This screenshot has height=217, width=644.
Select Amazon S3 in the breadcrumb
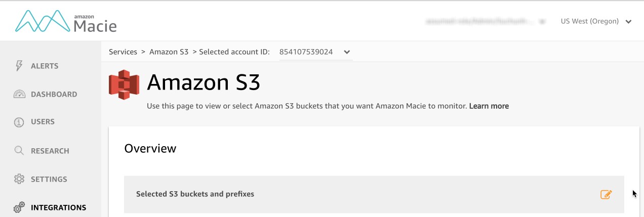coord(169,52)
